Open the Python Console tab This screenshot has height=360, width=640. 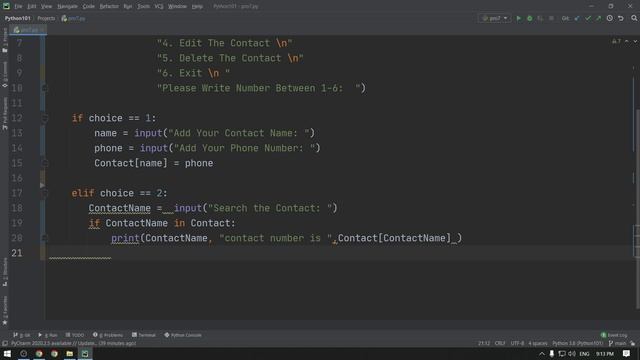[x=183, y=335]
